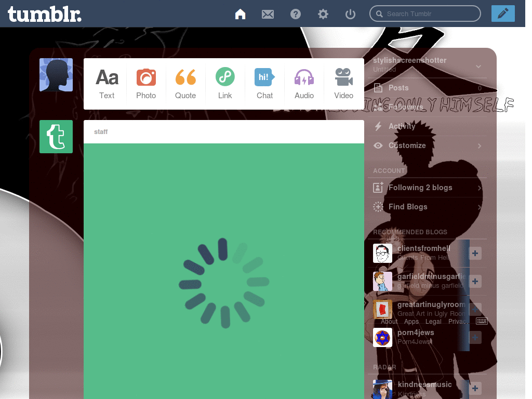Create a new Audio post
The width and height of the screenshot is (532, 399).
pyautogui.click(x=304, y=84)
